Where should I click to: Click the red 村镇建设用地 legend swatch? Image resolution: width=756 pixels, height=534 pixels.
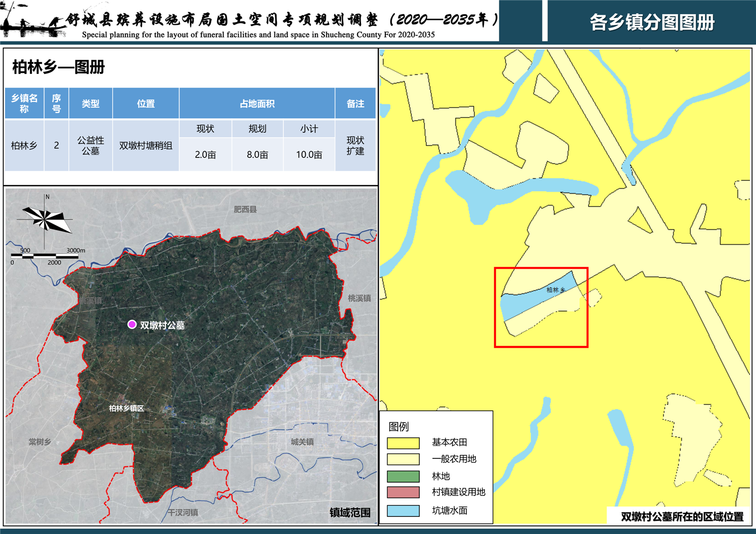coord(403,493)
